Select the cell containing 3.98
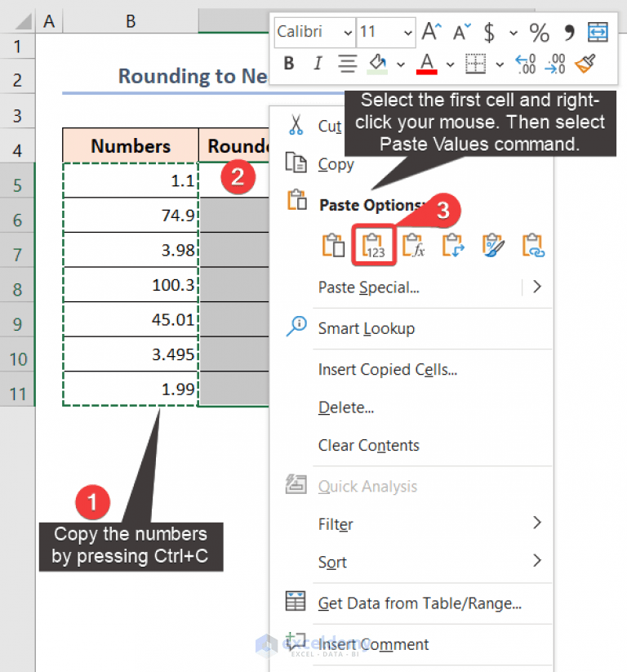The image size is (627, 672). click(x=131, y=250)
